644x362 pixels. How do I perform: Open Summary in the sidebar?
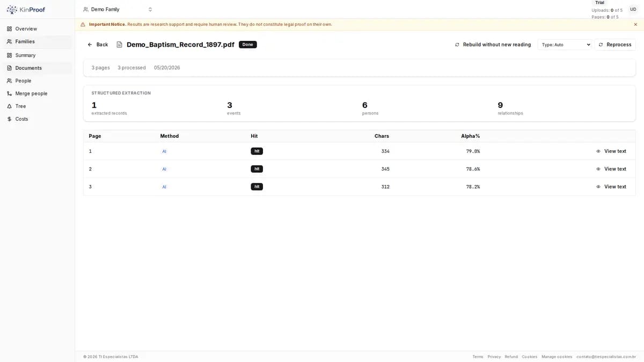36,55
